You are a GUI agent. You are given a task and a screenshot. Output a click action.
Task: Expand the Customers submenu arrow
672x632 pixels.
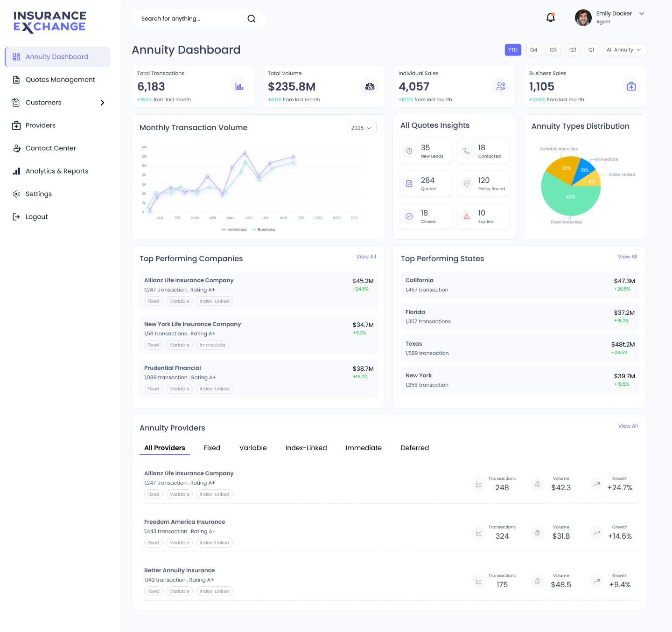pyautogui.click(x=102, y=103)
